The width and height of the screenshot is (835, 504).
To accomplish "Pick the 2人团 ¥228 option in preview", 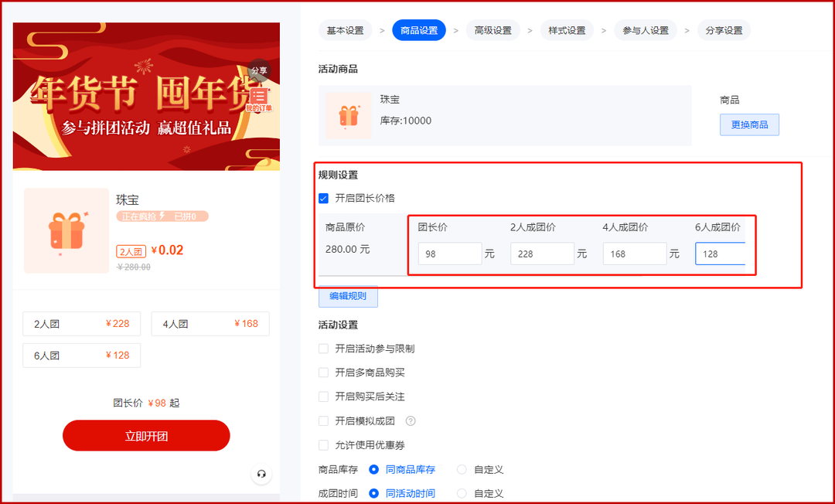I will click(81, 324).
